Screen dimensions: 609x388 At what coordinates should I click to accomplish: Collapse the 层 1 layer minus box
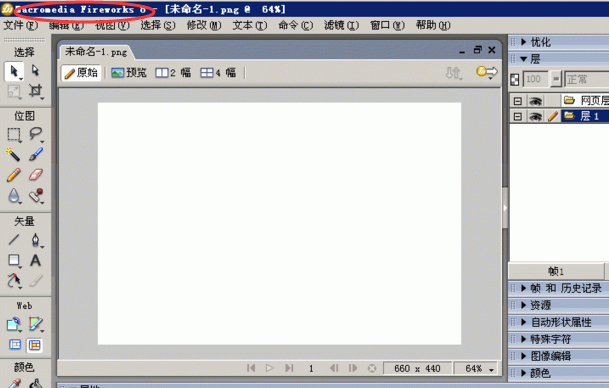[517, 116]
